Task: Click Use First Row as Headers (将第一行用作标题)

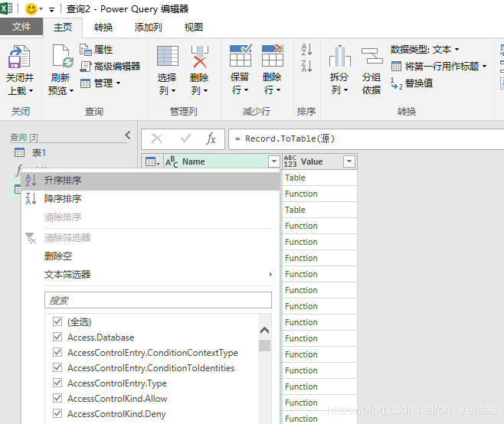Action: coord(435,67)
